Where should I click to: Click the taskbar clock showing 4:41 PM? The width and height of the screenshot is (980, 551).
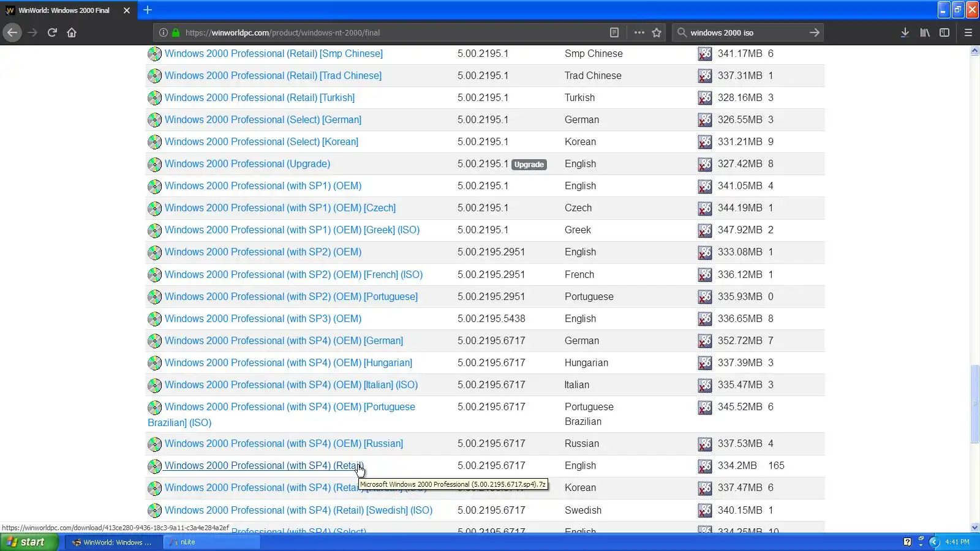pyautogui.click(x=957, y=542)
